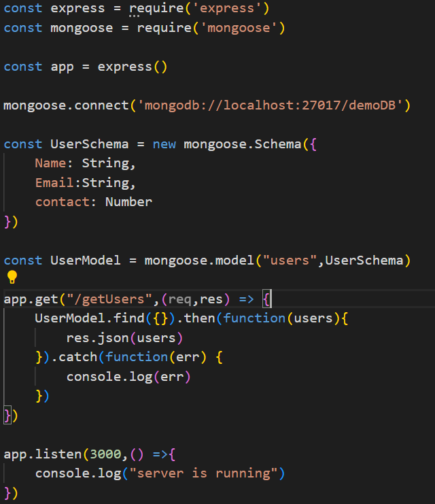Place cursor on the mongodb localhost connection string
This screenshot has width=435, height=504.
(x=274, y=105)
